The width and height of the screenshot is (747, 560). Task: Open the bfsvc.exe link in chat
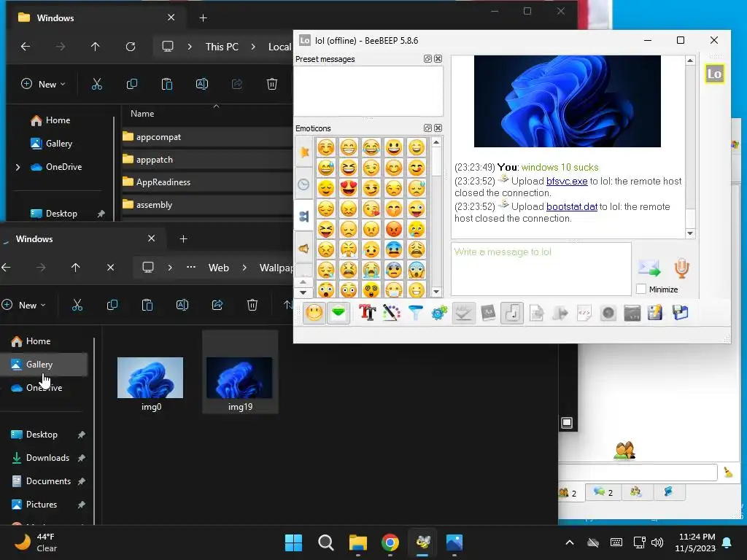click(x=567, y=181)
